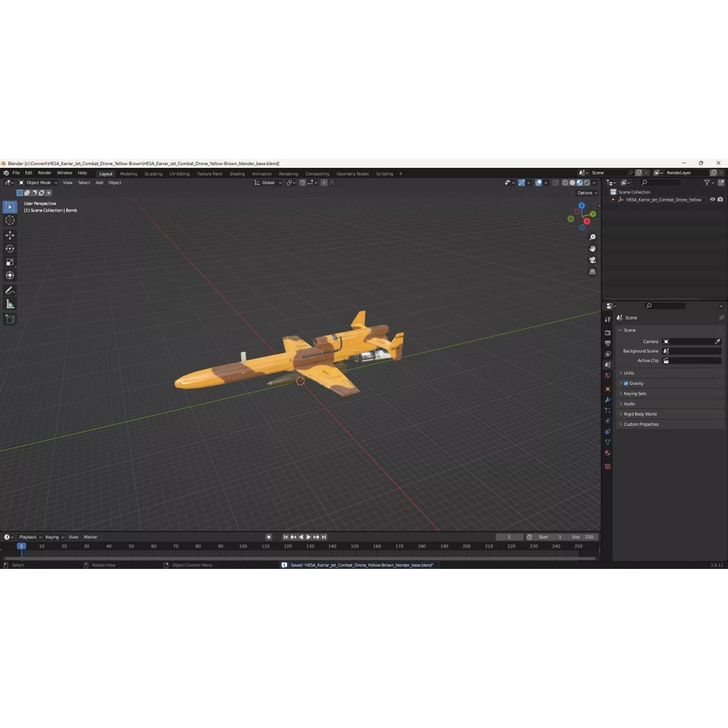This screenshot has width=728, height=728.
Task: Select the Measure tool
Action: click(9, 304)
